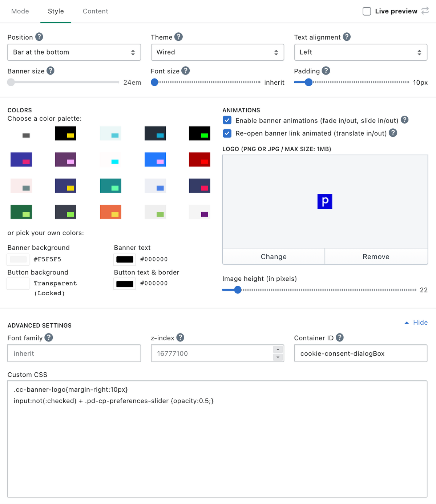Click the help icon next to Position

tap(39, 37)
